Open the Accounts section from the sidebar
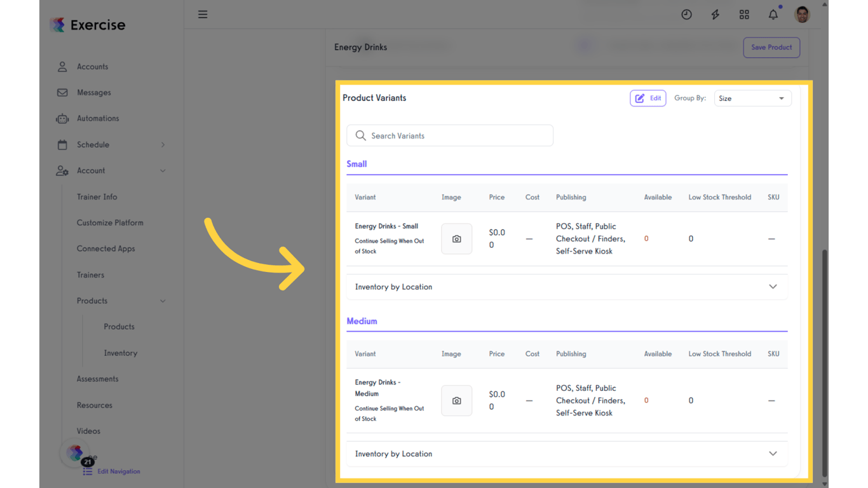This screenshot has height=488, width=868. coord(92,66)
